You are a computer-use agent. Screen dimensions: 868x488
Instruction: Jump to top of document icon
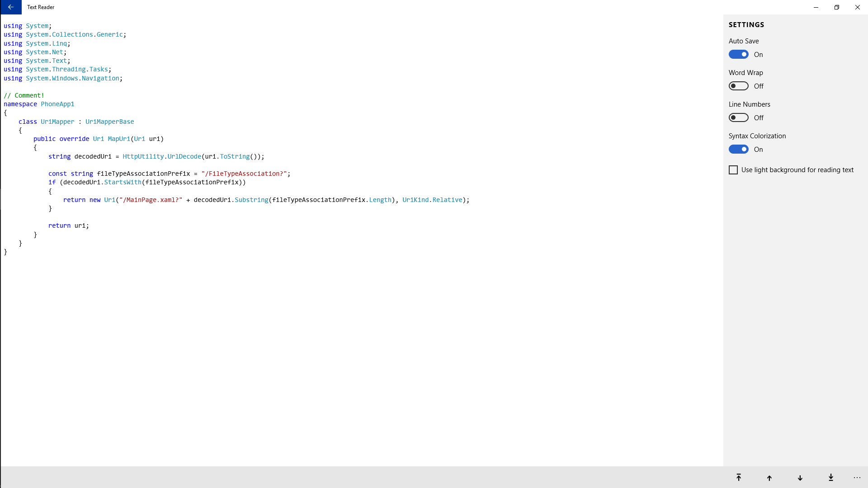coord(739,478)
